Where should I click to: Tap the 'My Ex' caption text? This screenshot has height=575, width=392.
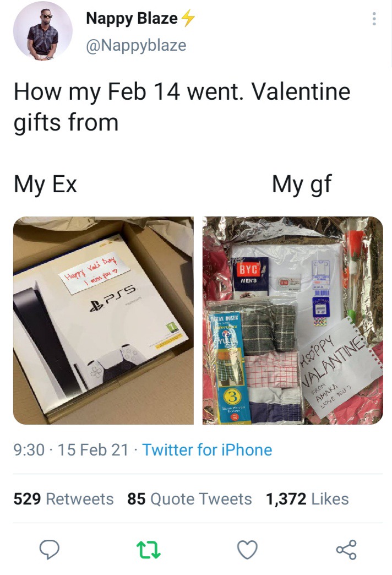[46, 184]
